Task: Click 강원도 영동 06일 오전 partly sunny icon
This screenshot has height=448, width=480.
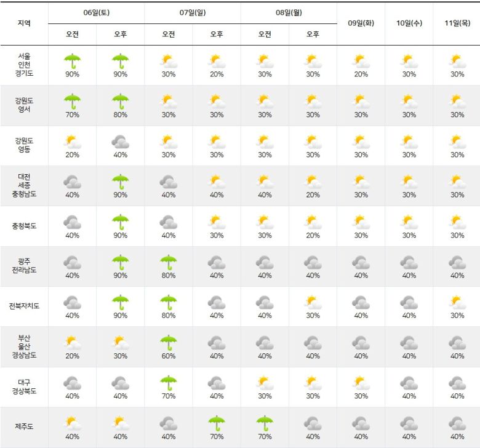Action: 72,142
